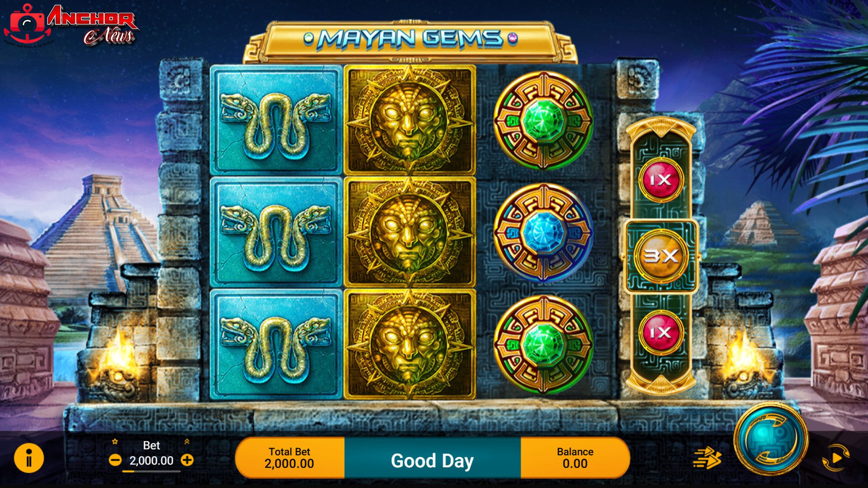868x488 pixels.
Task: Select the top serpent symbol tile
Action: [276, 121]
